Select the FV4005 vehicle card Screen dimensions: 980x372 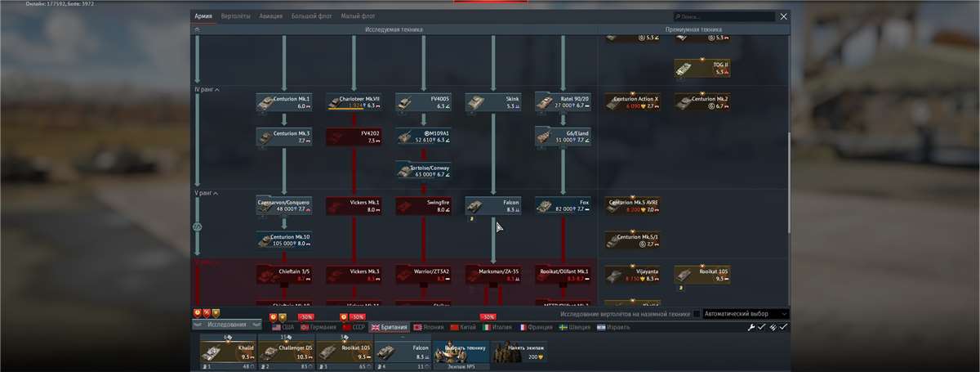[x=424, y=102]
